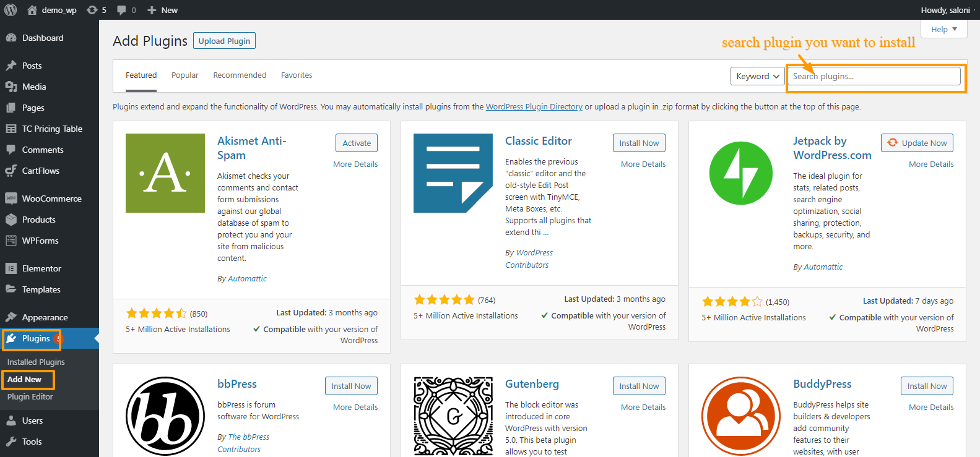
Task: Click the Jetpack plugin logo
Action: coord(741,173)
